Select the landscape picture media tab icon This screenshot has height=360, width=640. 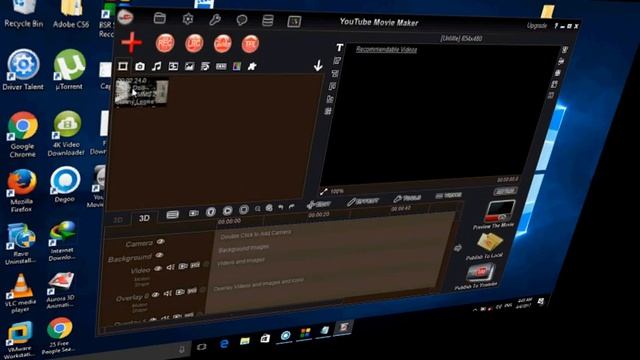pyautogui.click(x=189, y=66)
